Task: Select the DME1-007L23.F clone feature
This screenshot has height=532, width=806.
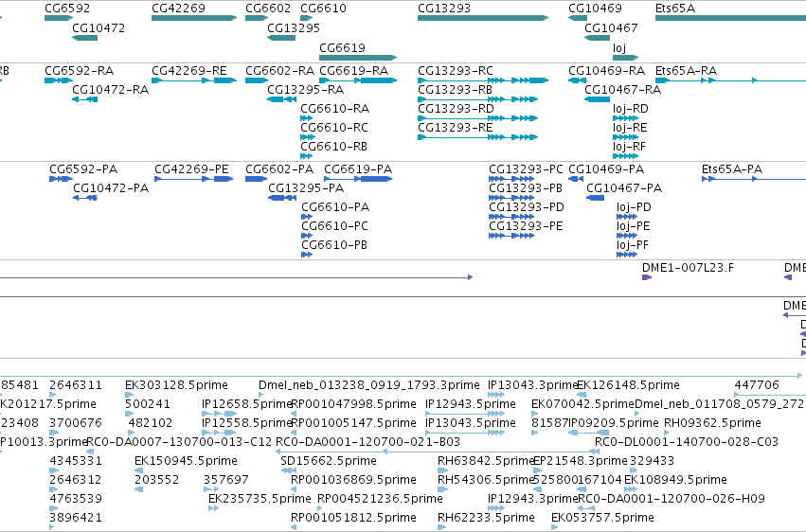Action: 647,277
